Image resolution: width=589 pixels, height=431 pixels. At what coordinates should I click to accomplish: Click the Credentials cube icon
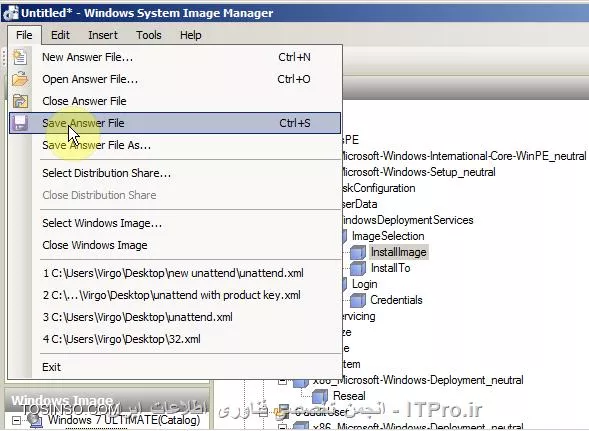(358, 300)
